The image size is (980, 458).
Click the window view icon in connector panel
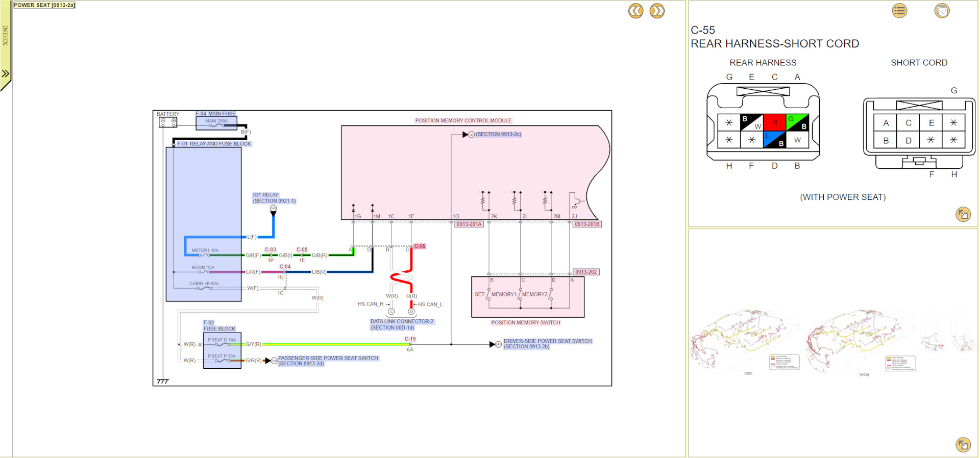942,10
